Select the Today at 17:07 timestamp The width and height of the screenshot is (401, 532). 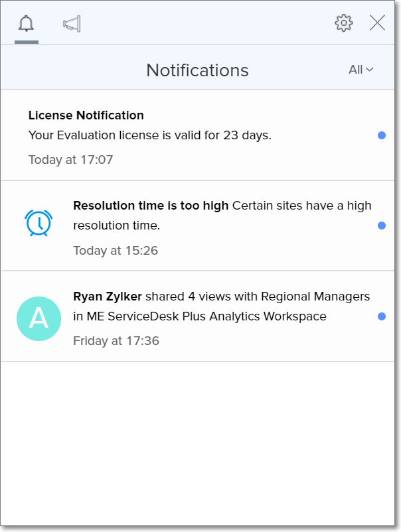pyautogui.click(x=70, y=160)
